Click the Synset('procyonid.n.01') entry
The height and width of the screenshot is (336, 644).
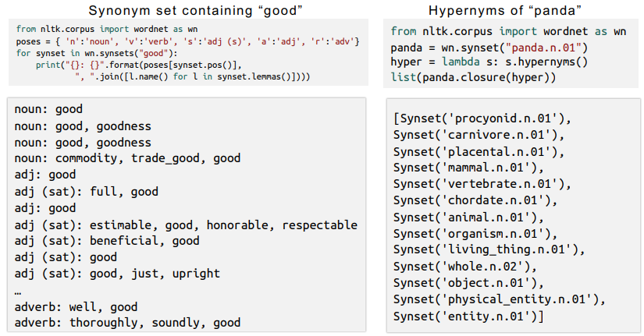(483, 118)
